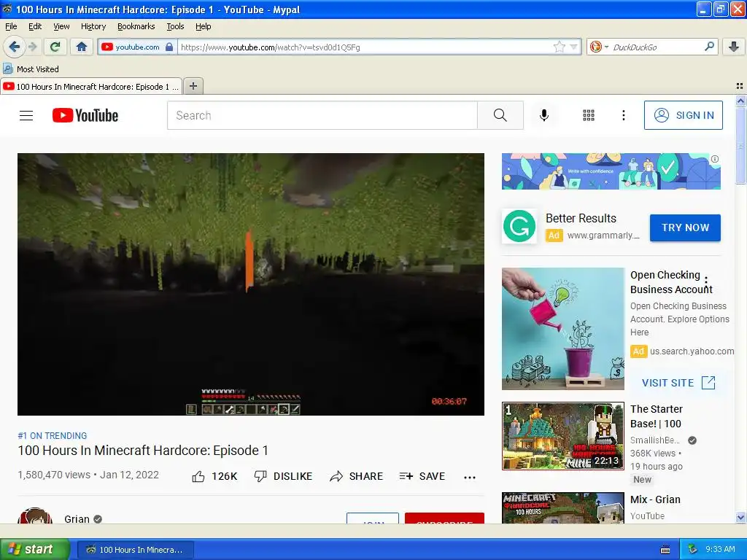Click the page scrollbar up arrow
Screen dimensions: 747x560
(740, 101)
